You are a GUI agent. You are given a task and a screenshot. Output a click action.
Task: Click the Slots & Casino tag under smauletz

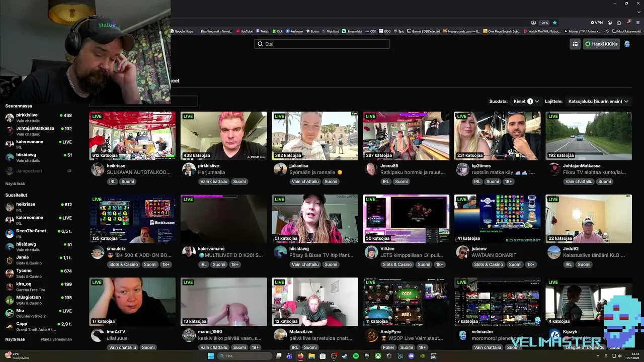[123, 264]
